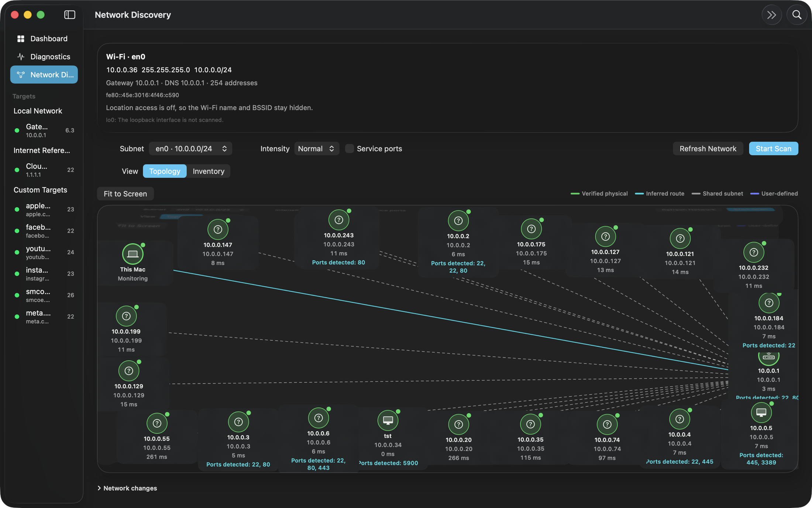Viewport: 812px width, 508px height.
Task: Click the Inferred route legend swatch
Action: [639, 194]
